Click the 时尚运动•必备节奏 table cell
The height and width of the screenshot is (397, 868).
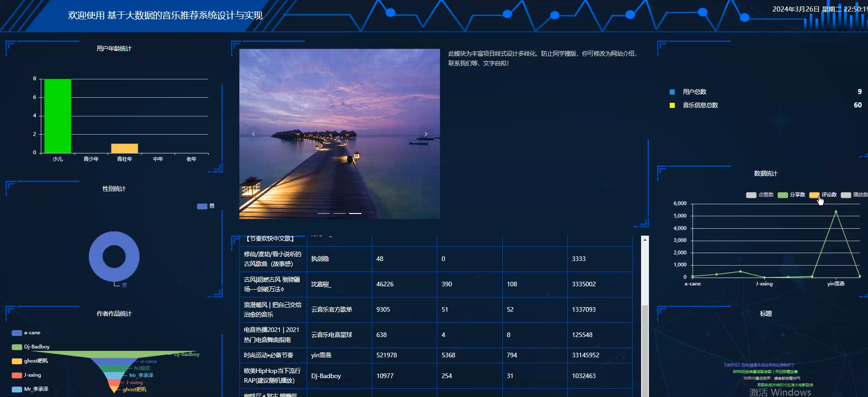(x=273, y=355)
